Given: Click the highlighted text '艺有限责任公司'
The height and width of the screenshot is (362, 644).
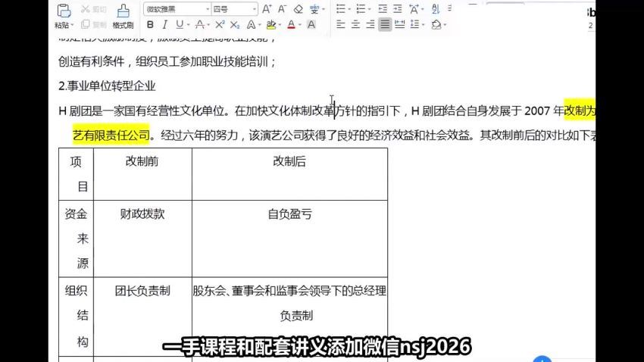Looking at the screenshot, I should pyautogui.click(x=111, y=135).
